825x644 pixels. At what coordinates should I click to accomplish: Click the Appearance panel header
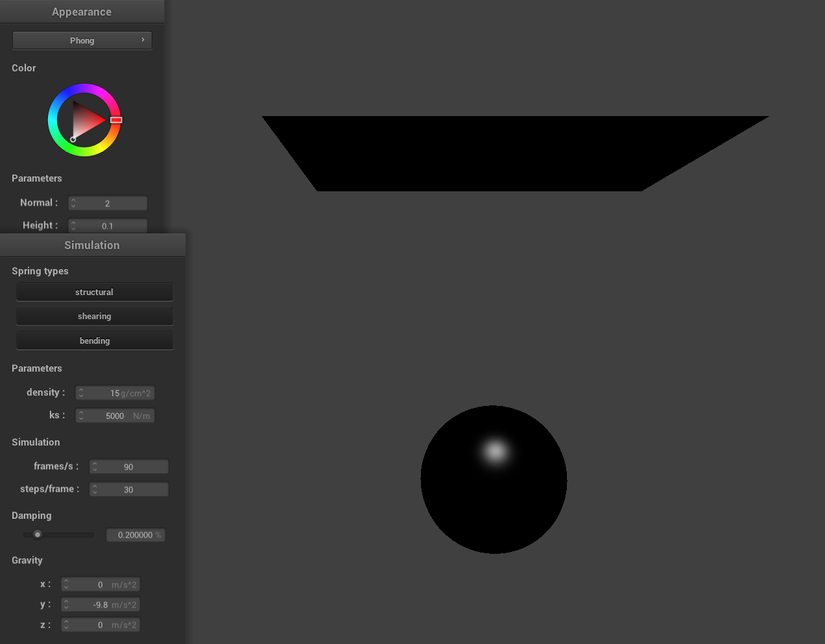click(x=82, y=12)
